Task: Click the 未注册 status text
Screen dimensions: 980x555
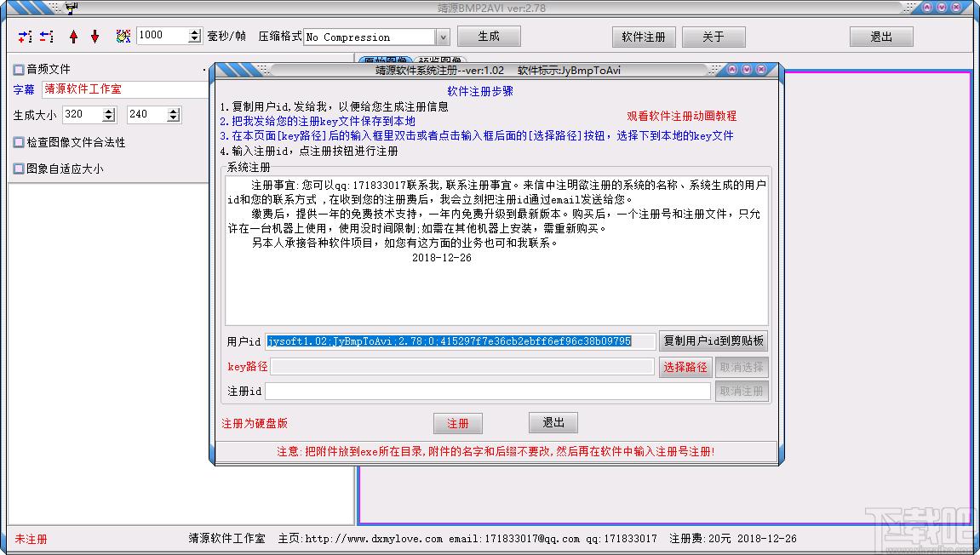Action: point(31,539)
